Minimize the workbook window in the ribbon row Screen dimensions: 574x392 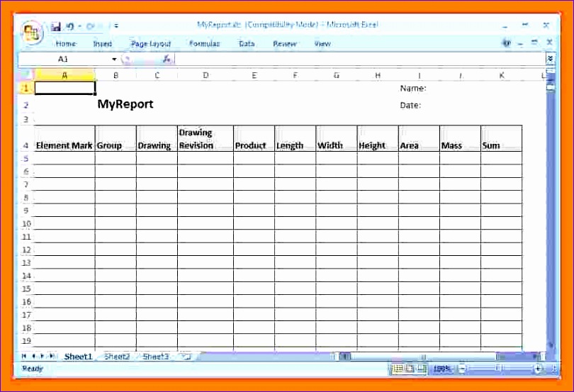[521, 43]
